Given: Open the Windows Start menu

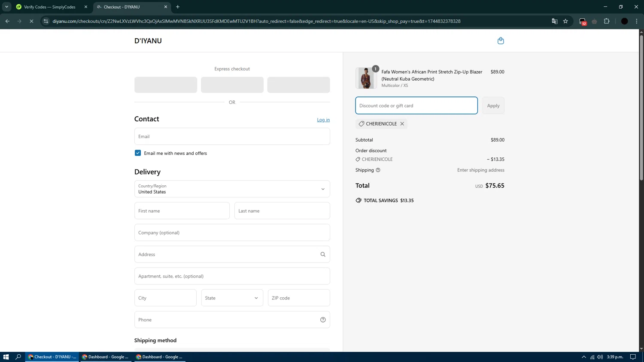Looking at the screenshot, I should (6, 357).
